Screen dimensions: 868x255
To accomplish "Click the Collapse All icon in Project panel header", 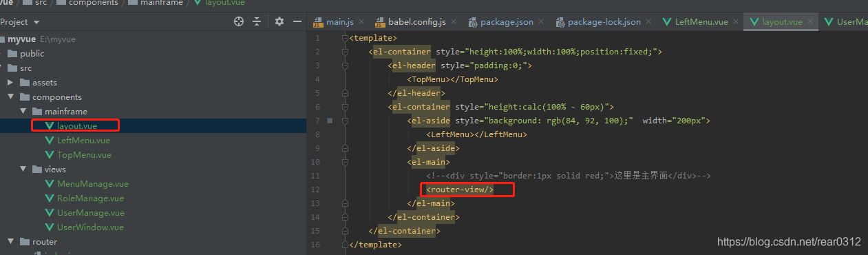I will point(257,21).
